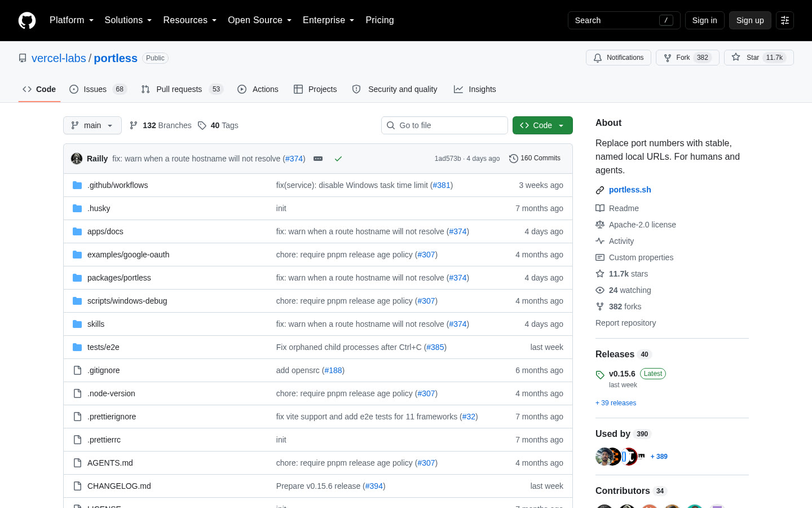The width and height of the screenshot is (812, 508).
Task: Click the folder icon beside skills
Action: [x=77, y=324]
